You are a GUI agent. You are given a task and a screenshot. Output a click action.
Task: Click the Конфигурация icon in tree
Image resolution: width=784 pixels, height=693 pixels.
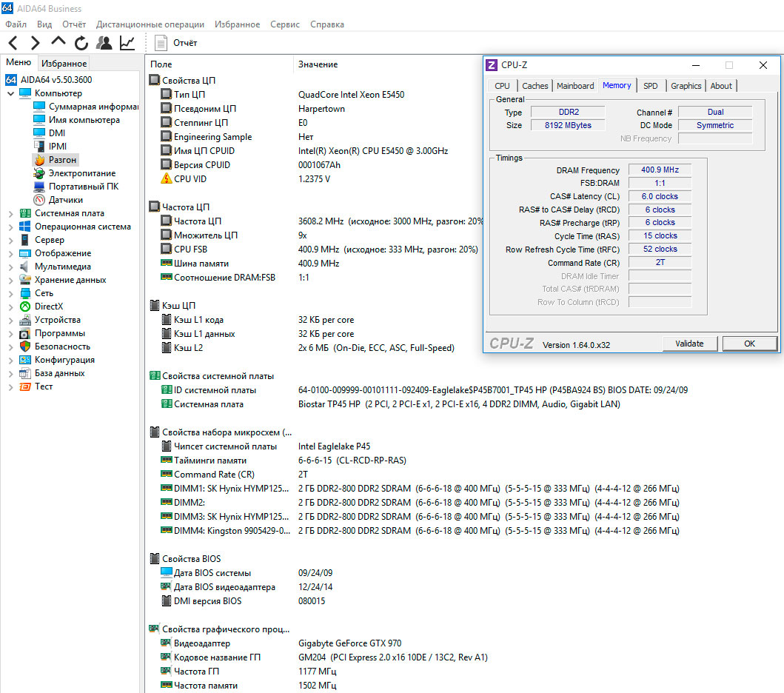(25, 360)
